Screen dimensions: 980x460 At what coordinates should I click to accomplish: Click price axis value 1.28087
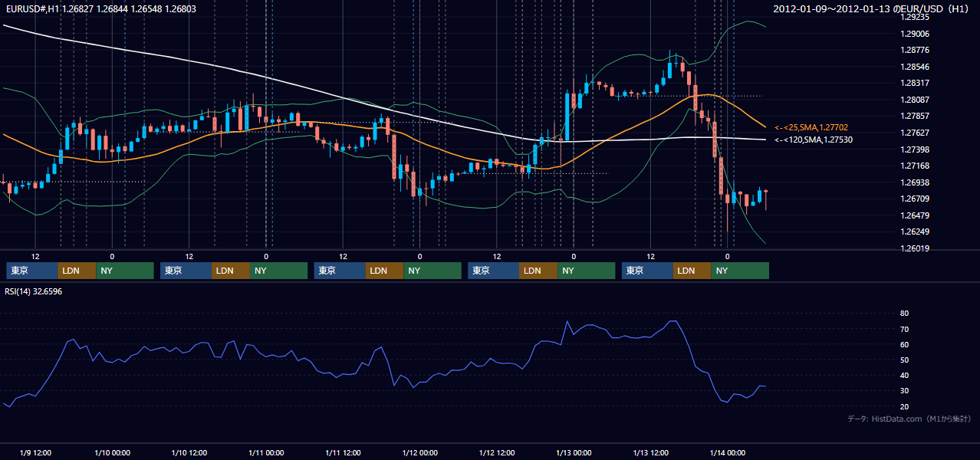[x=915, y=100]
